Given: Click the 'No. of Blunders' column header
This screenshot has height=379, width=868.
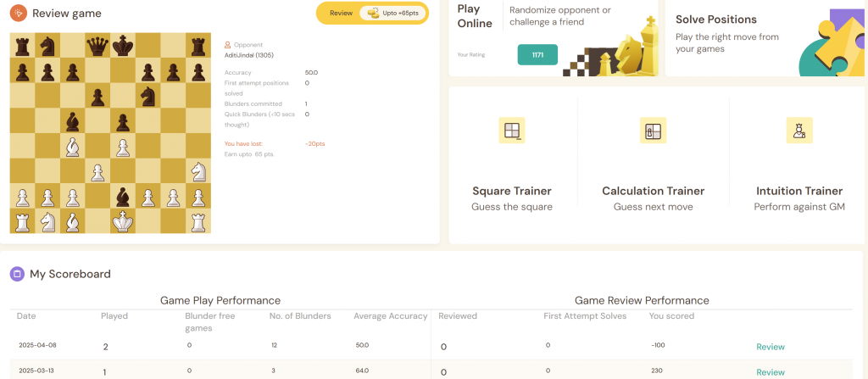Looking at the screenshot, I should coord(300,315).
